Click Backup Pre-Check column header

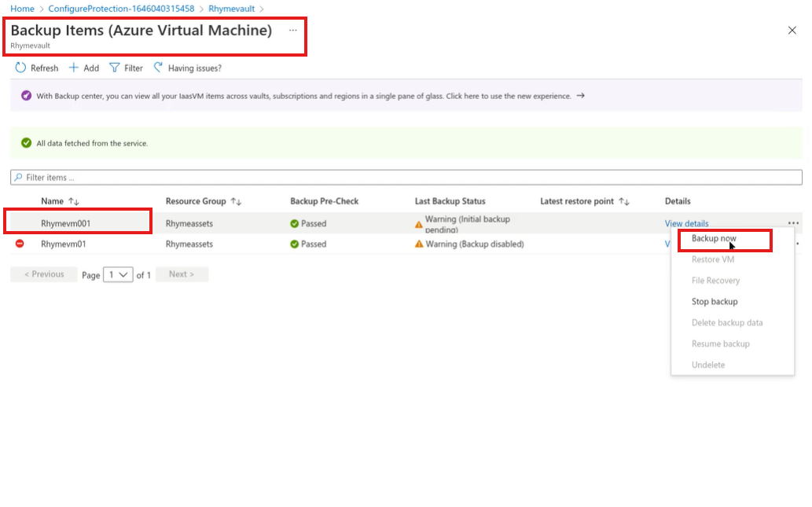coord(324,201)
